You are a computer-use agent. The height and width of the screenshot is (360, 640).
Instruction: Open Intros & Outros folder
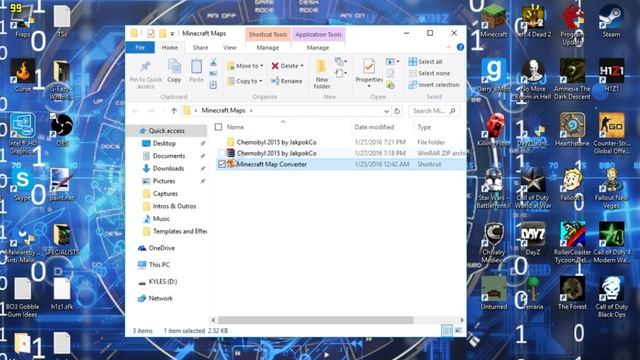(174, 206)
